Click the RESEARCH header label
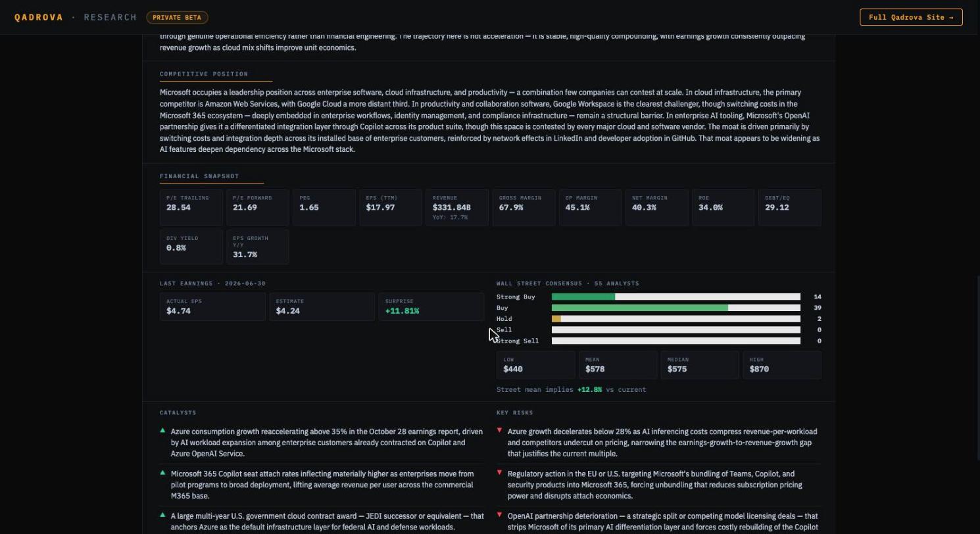 click(x=110, y=17)
